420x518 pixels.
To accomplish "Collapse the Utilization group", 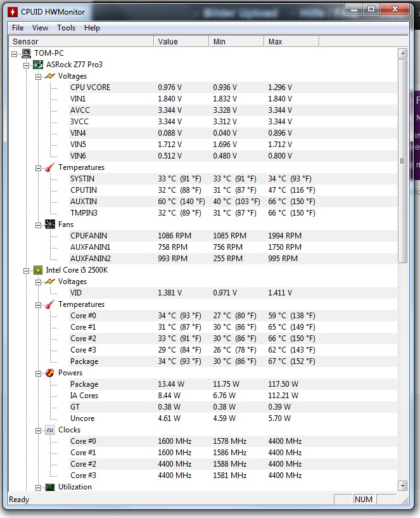I will click(x=38, y=488).
